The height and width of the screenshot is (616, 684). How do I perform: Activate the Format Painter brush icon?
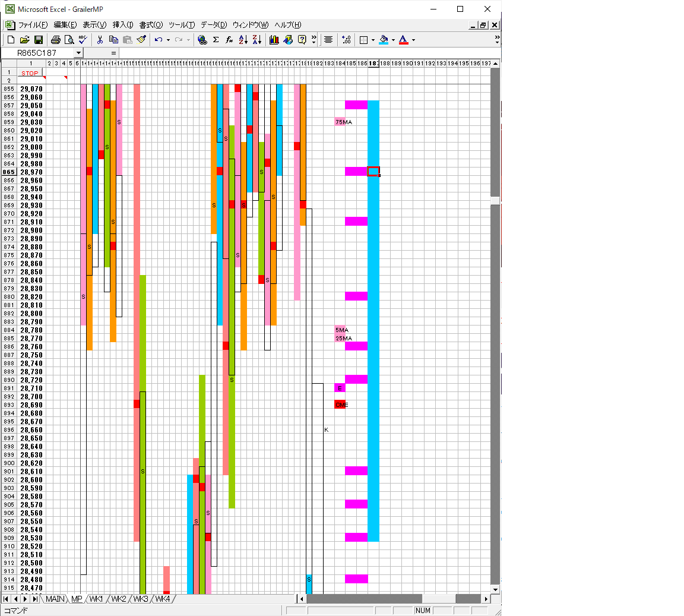pyautogui.click(x=141, y=40)
